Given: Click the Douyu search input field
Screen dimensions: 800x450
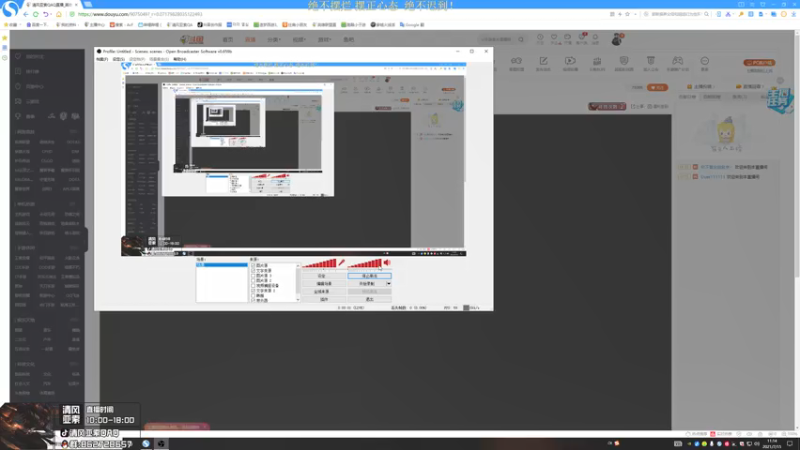Looking at the screenshot, I should (x=497, y=39).
